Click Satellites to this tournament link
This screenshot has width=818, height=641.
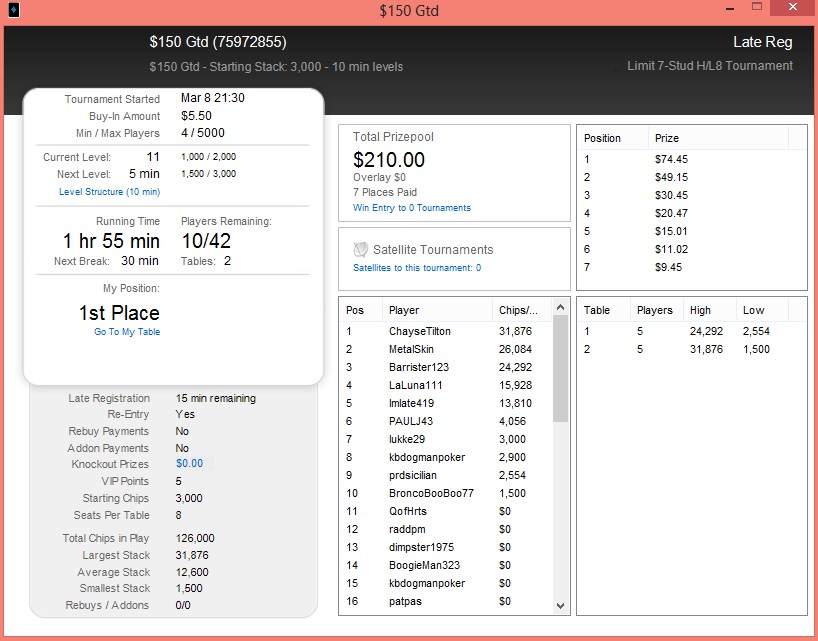(417, 268)
